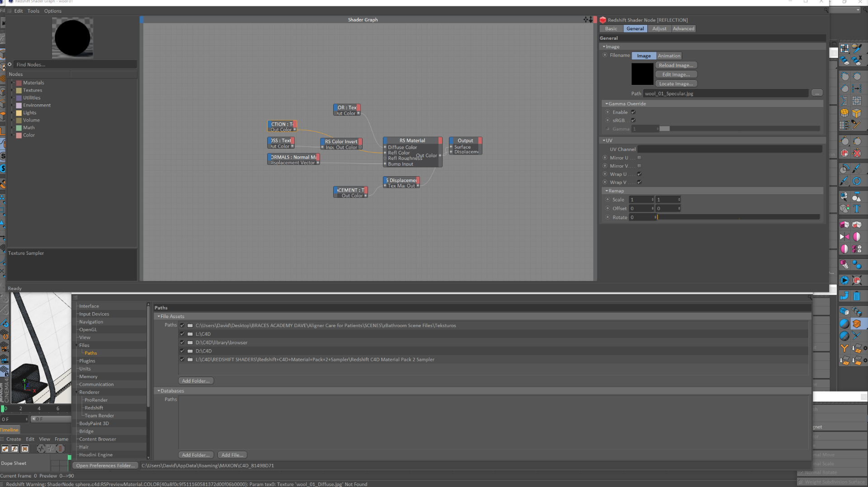Screen dimensions: 868x487
Task: Click the half-blue sphere icon
Action: [844, 323]
